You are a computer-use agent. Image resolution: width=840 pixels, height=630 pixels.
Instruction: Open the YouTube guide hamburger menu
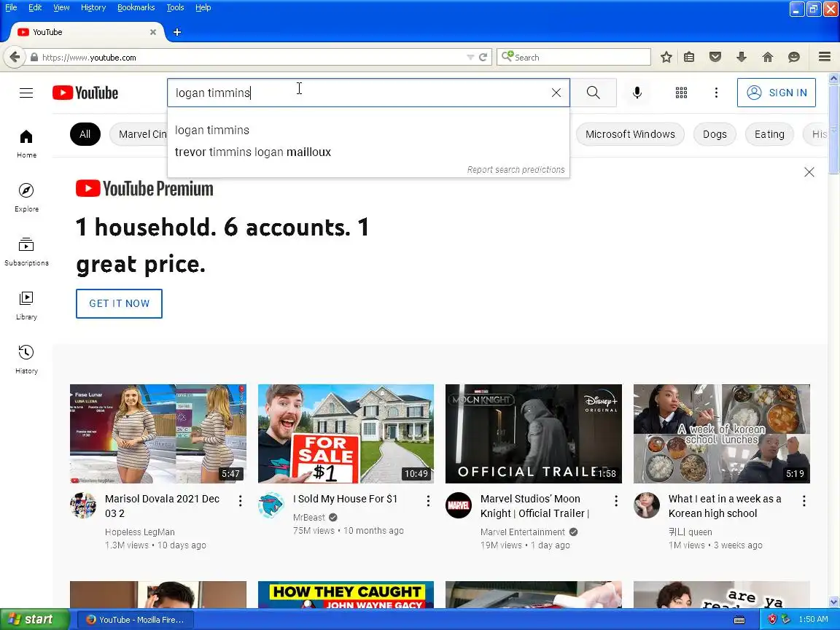click(x=26, y=93)
